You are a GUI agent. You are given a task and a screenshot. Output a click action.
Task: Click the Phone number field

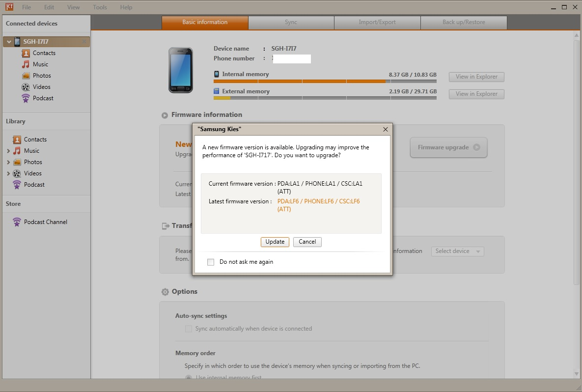click(291, 58)
